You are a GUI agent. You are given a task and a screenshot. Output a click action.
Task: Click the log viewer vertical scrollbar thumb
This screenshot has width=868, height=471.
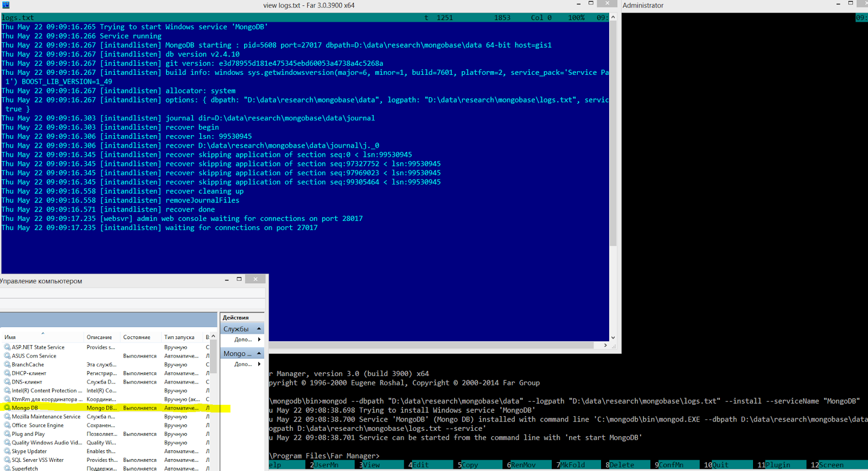point(613,133)
